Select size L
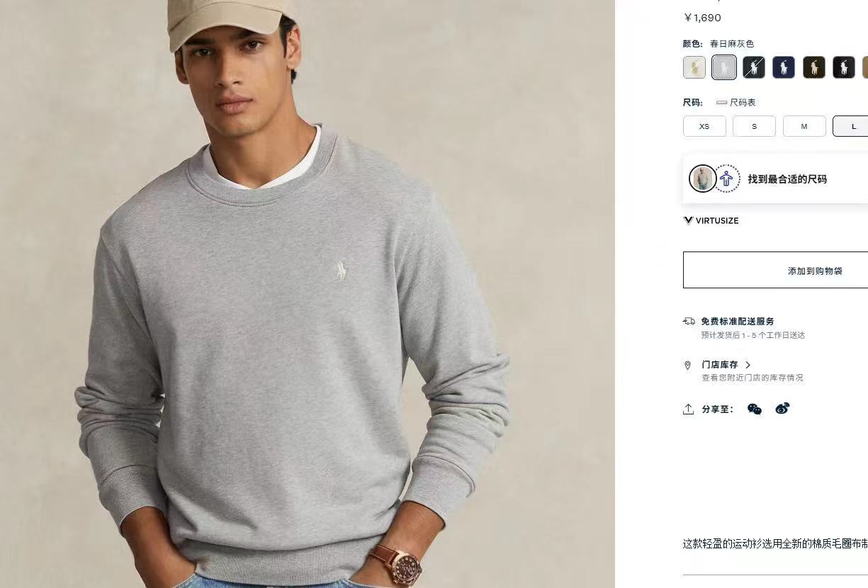 [x=852, y=126]
